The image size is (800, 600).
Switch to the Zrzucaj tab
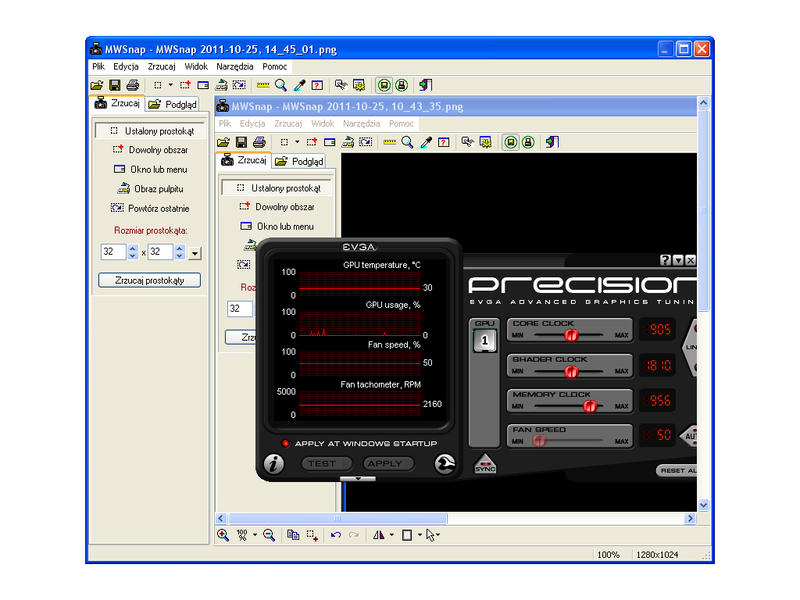coord(117,104)
